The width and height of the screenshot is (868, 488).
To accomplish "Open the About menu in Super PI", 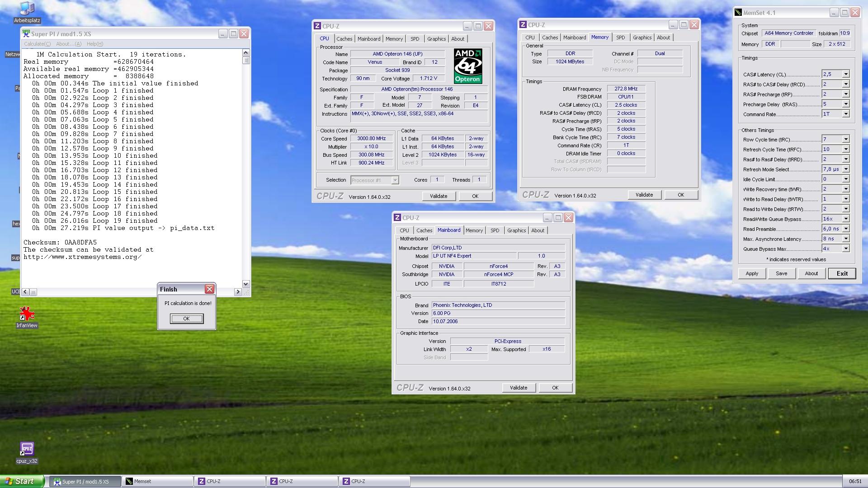I will point(69,44).
